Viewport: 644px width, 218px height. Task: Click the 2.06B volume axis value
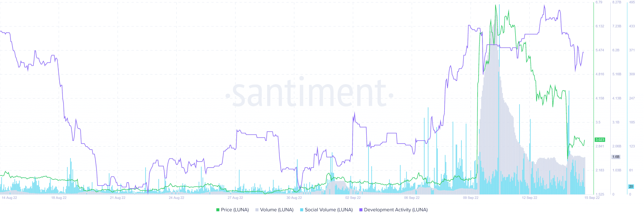click(617, 146)
